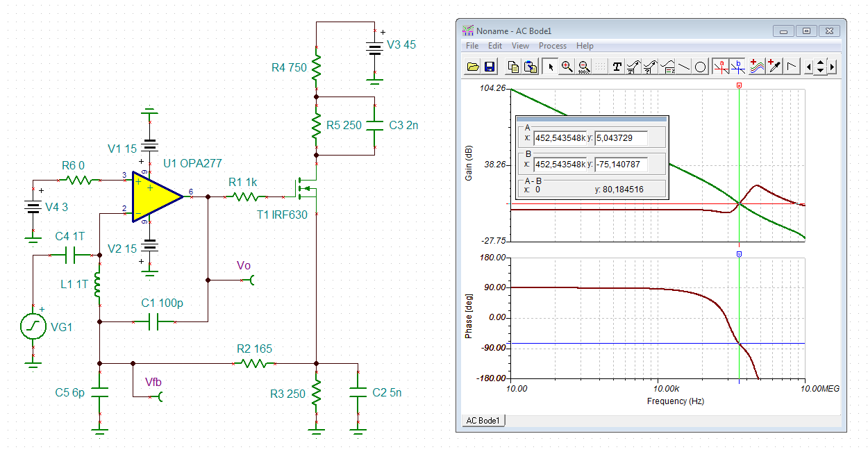Select red cursor a marker atop gain plot

click(x=739, y=85)
